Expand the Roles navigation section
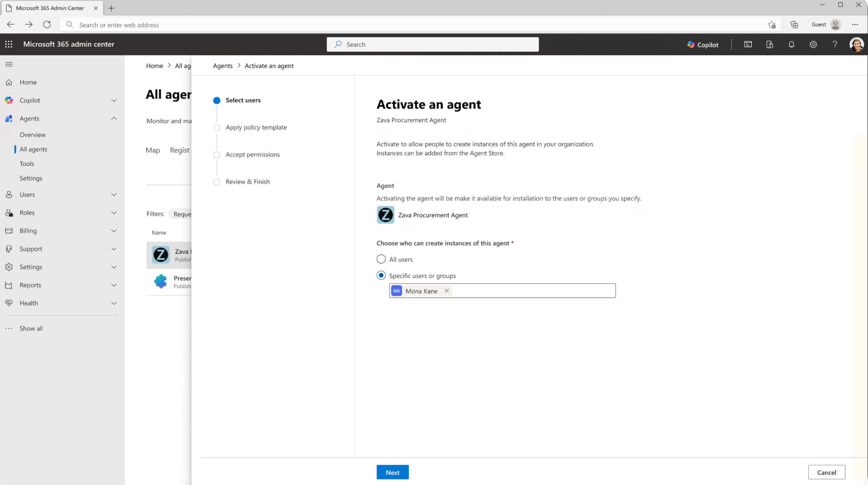Viewport: 868px width, 485px height. 114,213
